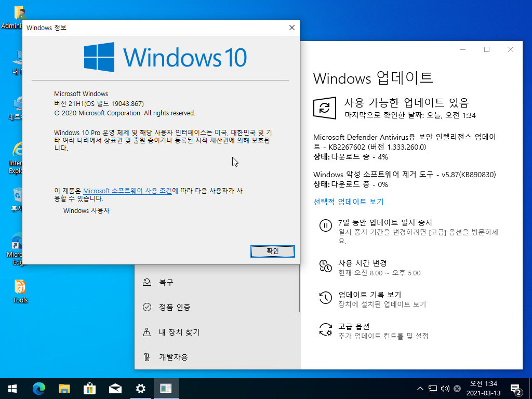Select the recycle bin desktop icon
The width and height of the screenshot is (532, 399).
coord(16,199)
